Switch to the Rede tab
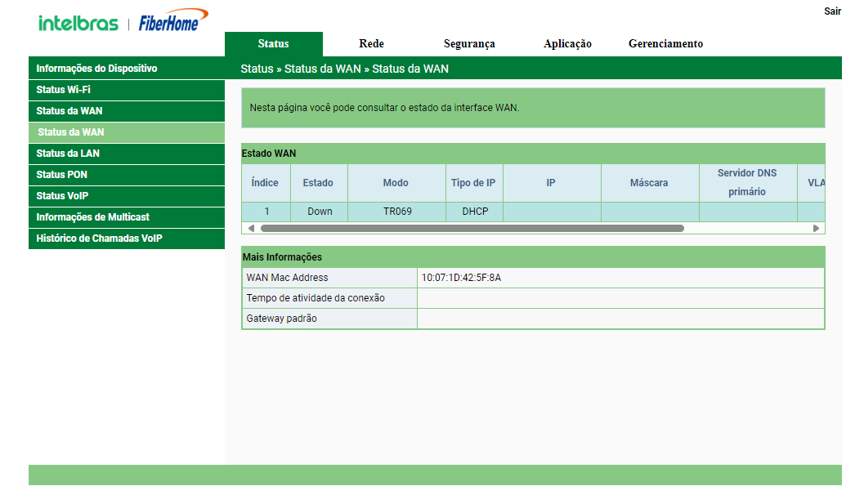This screenshot has height=504, width=855. [371, 44]
